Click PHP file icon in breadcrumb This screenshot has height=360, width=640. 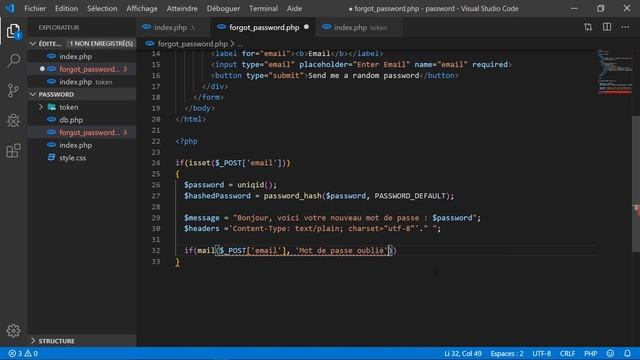coord(150,43)
